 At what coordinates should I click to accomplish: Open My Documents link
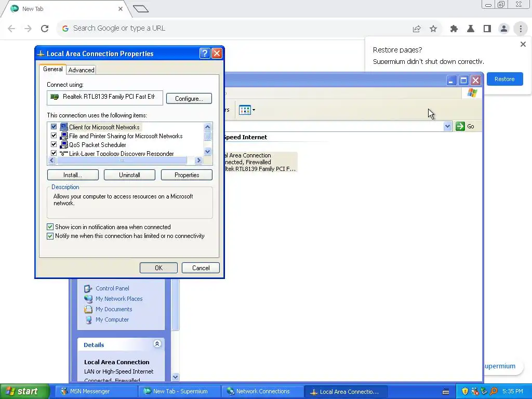[x=114, y=310]
